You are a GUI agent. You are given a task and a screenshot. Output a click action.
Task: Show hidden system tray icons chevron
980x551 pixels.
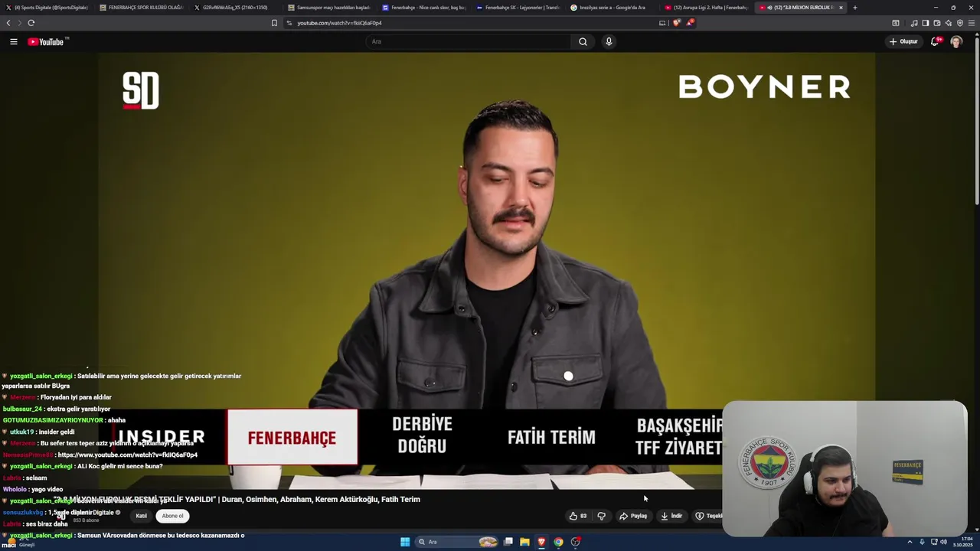click(910, 542)
